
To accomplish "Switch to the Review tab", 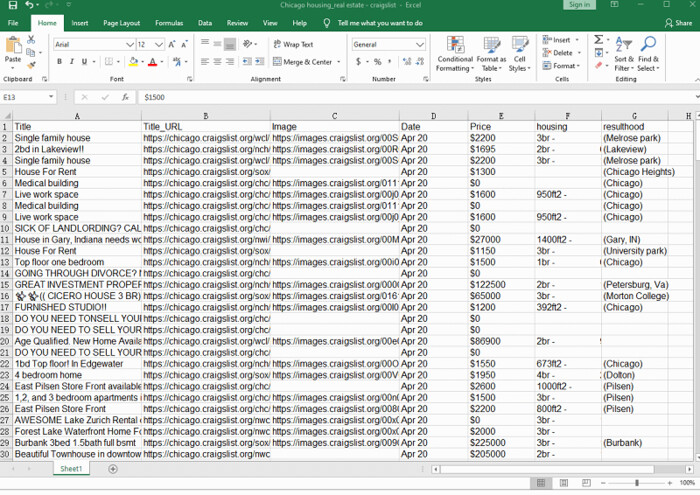I will pyautogui.click(x=237, y=23).
